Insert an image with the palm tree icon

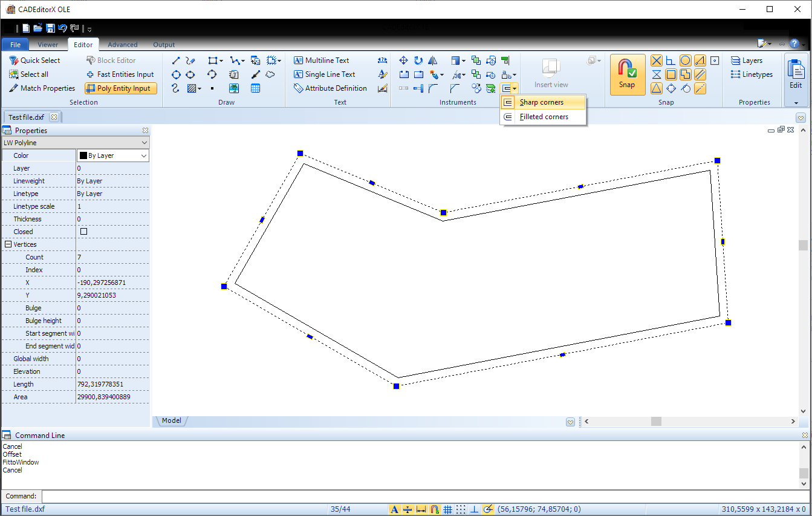coord(234,88)
